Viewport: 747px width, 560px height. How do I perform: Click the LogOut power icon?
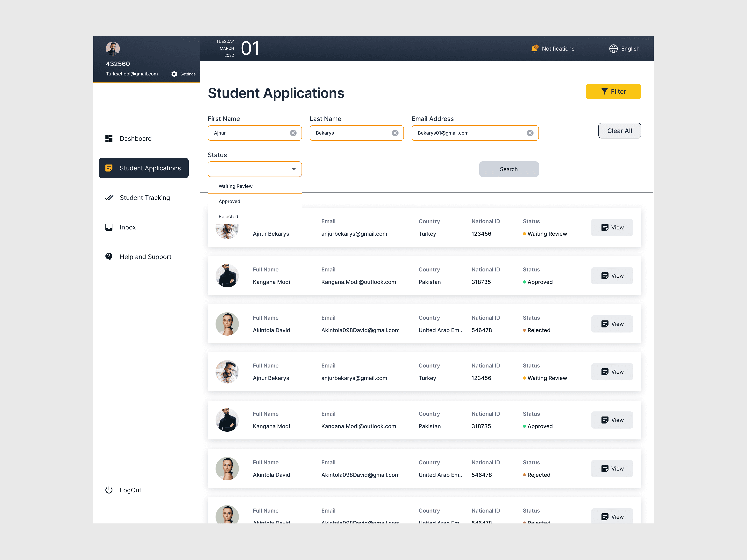pyautogui.click(x=109, y=490)
